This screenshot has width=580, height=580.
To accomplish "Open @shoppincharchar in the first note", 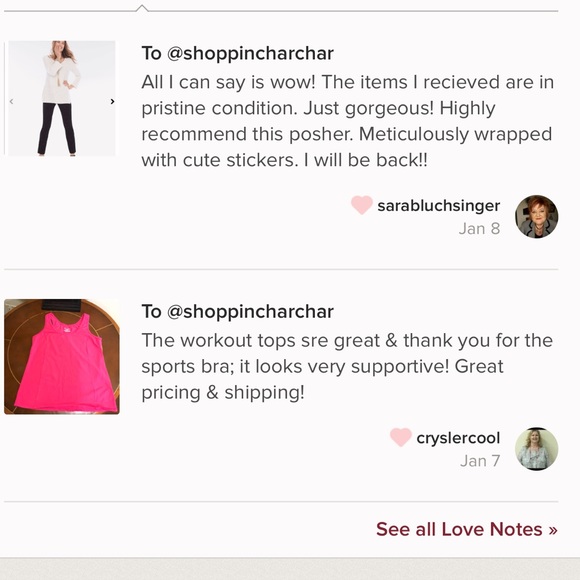I will (x=250, y=53).
